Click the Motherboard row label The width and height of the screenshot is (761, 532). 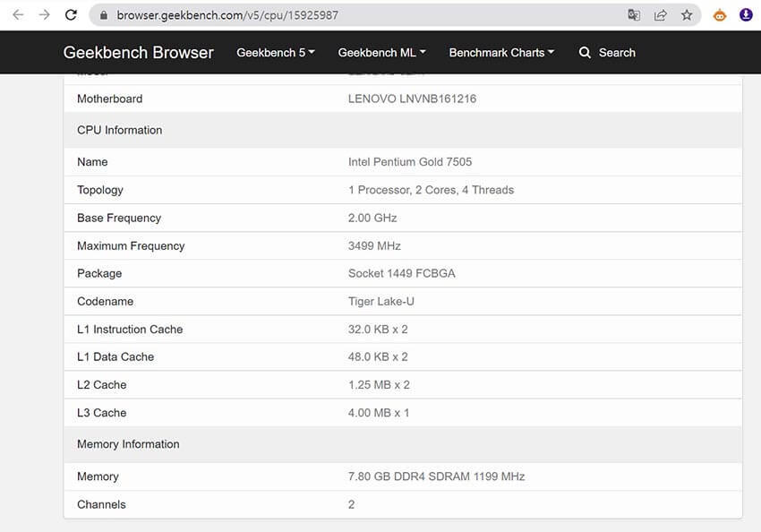point(110,99)
